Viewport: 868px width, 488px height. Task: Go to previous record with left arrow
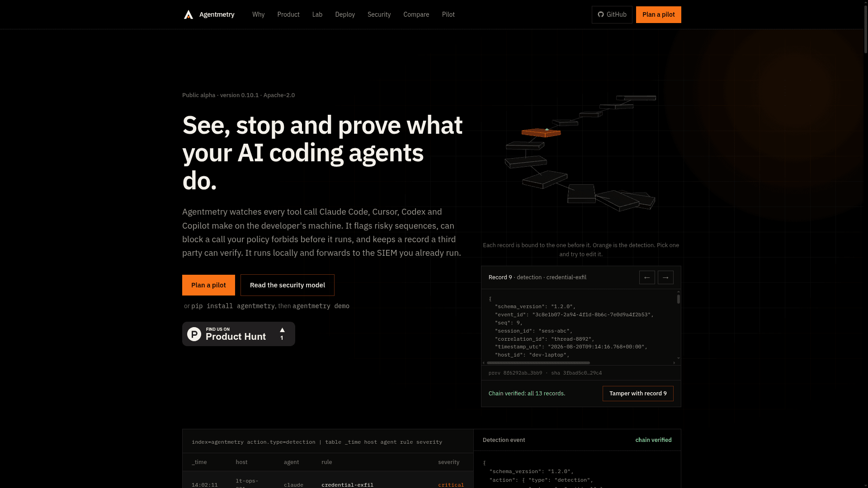click(x=647, y=277)
